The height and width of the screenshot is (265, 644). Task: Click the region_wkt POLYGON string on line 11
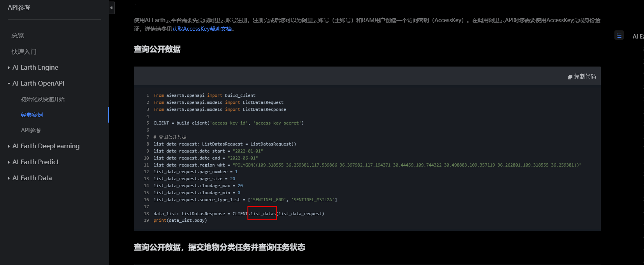(407, 165)
